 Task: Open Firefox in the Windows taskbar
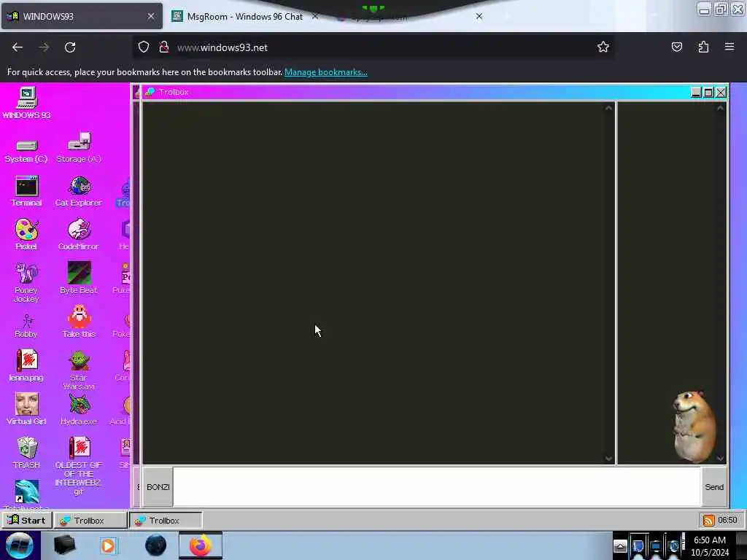(201, 545)
